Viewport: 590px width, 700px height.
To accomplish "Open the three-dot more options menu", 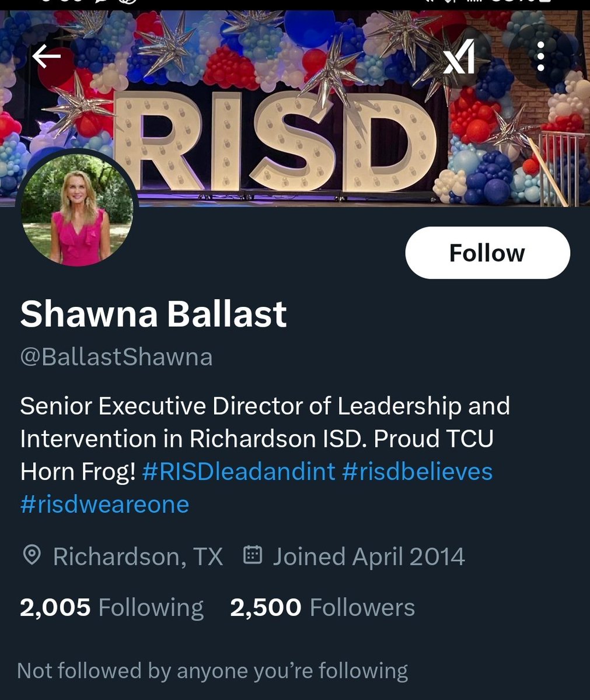I will coord(540,57).
